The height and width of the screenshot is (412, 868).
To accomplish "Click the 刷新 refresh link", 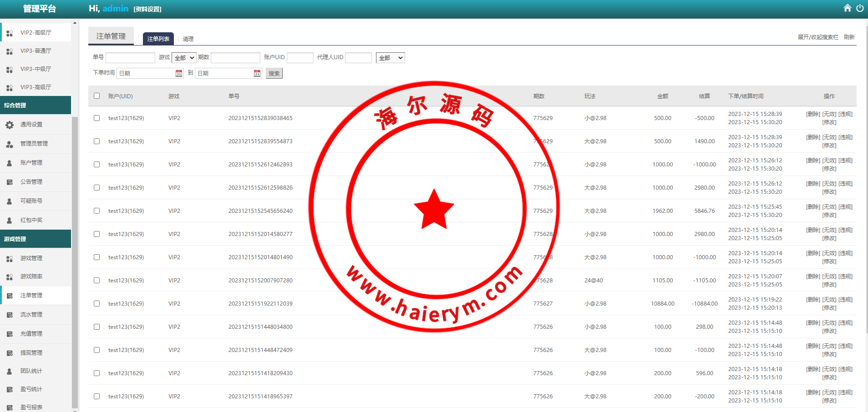I will click(849, 37).
